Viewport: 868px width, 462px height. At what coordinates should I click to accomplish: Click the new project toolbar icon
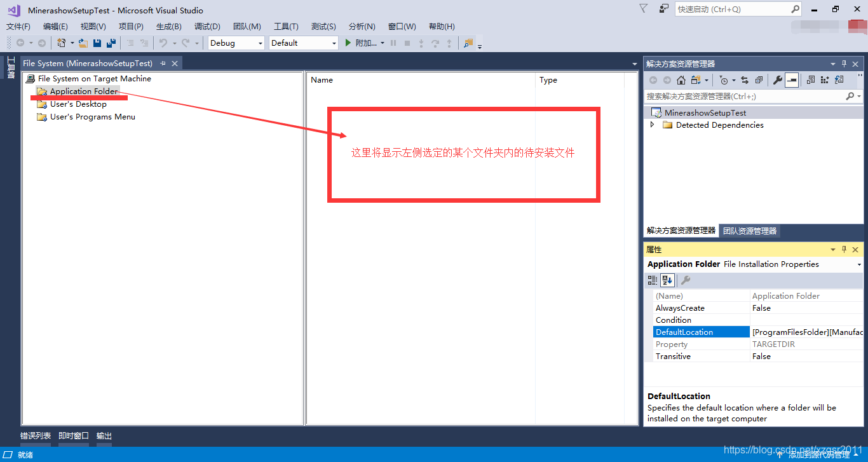(62, 43)
